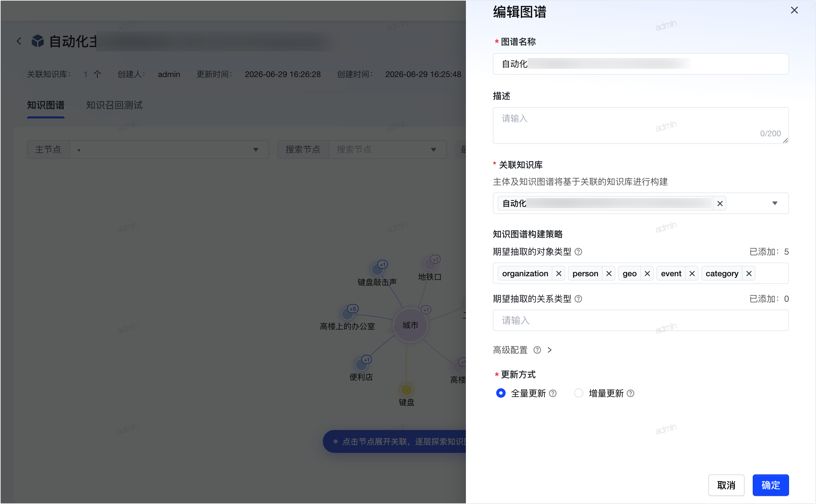This screenshot has height=504, width=816.
Task: Show help icon for 全量更新
Action: coord(553,393)
